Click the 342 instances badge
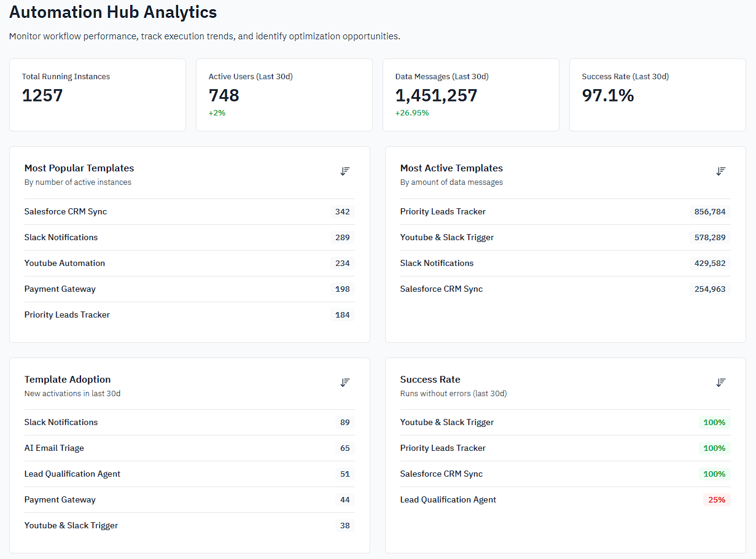 click(343, 212)
